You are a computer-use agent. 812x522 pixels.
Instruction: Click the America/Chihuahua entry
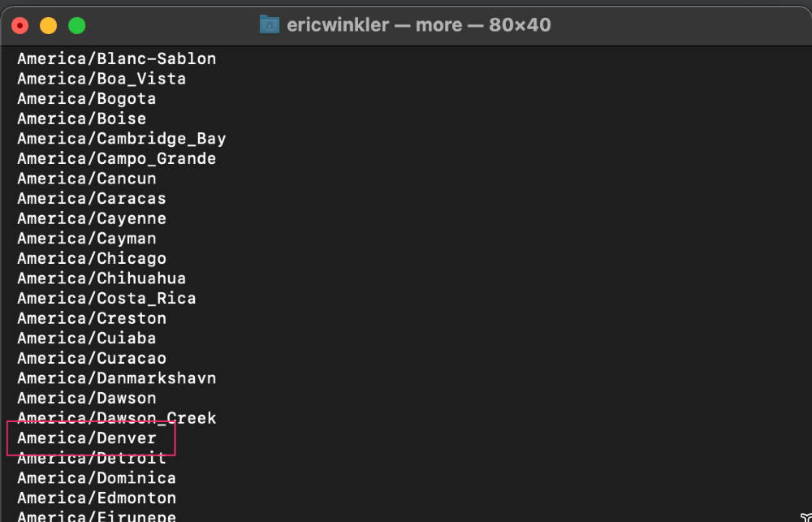point(101,278)
